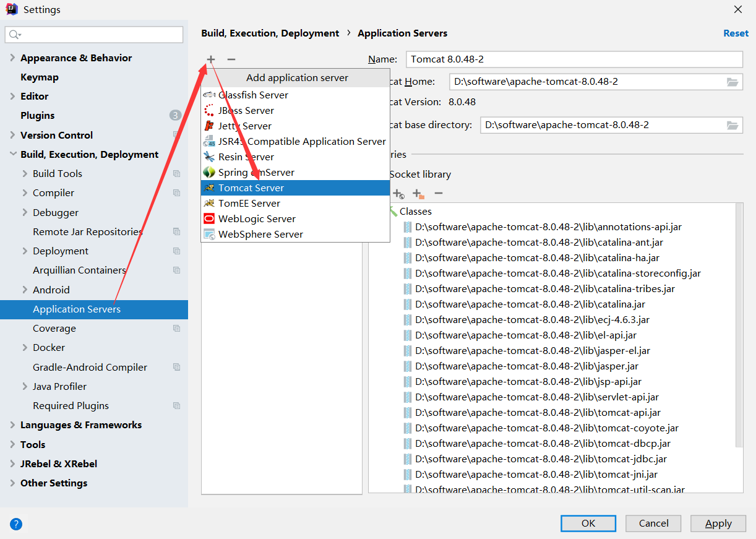Select Glassfish Server menu entry
The image size is (756, 539).
[x=296, y=95]
